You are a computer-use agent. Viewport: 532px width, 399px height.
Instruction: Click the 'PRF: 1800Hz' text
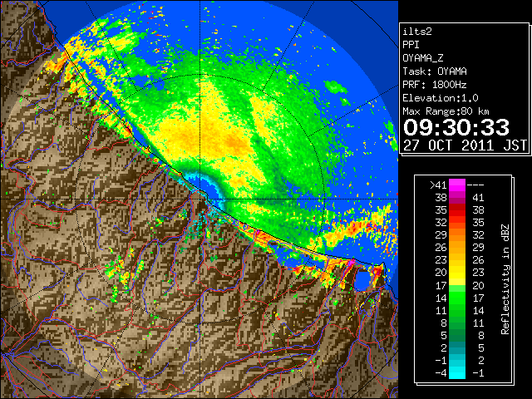tap(434, 85)
